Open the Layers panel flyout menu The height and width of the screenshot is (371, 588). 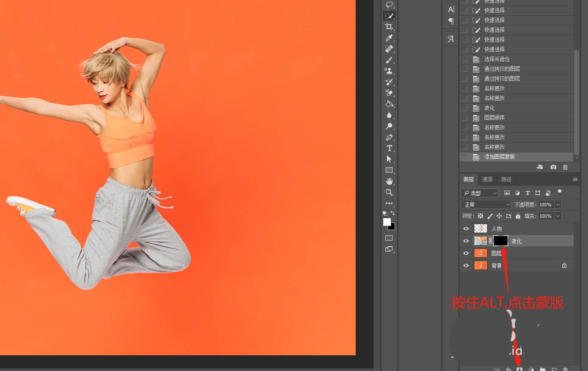[x=575, y=179]
